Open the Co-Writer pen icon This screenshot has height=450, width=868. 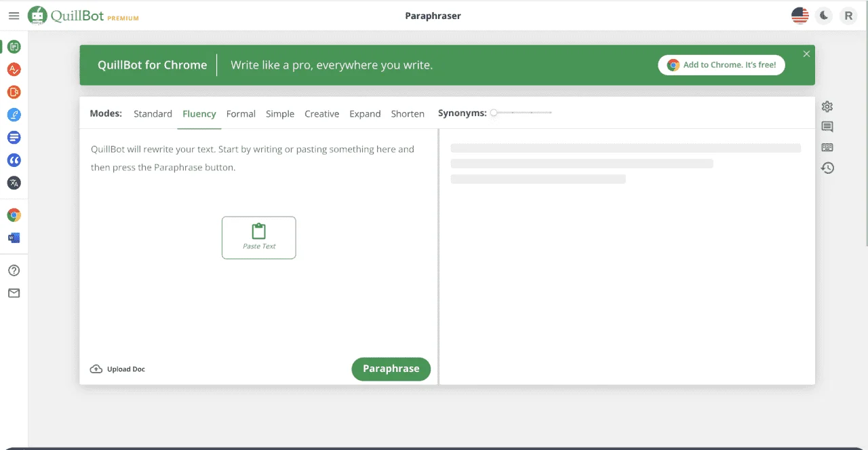(14, 115)
